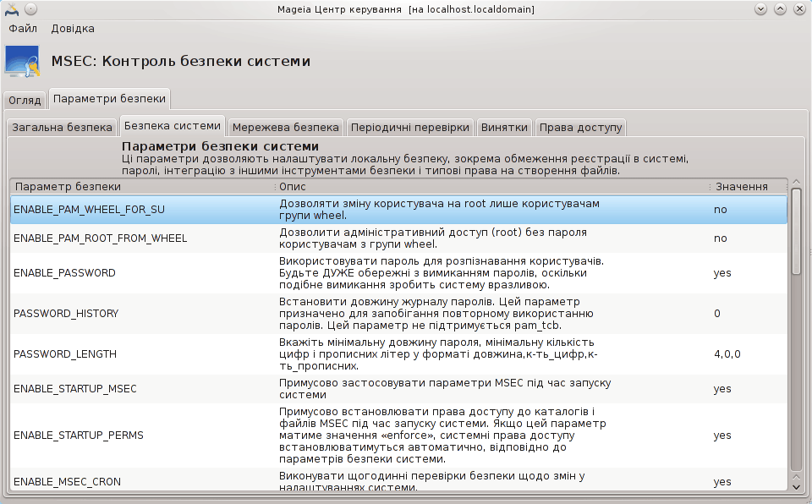Click the no value for ENABLE_PAM_ROOT_FROM_WHEEL
The image size is (812, 504).
pyautogui.click(x=721, y=238)
